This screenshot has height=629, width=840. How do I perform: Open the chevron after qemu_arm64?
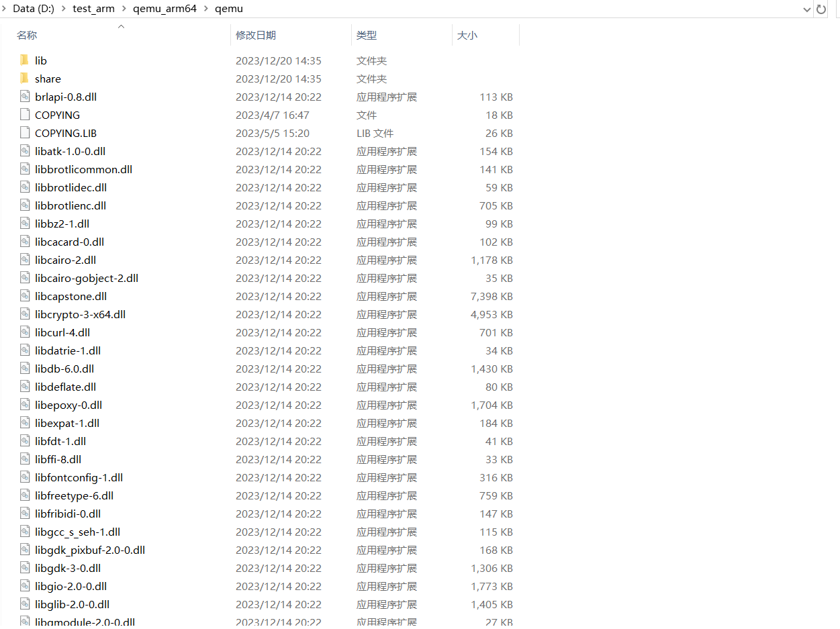[205, 9]
